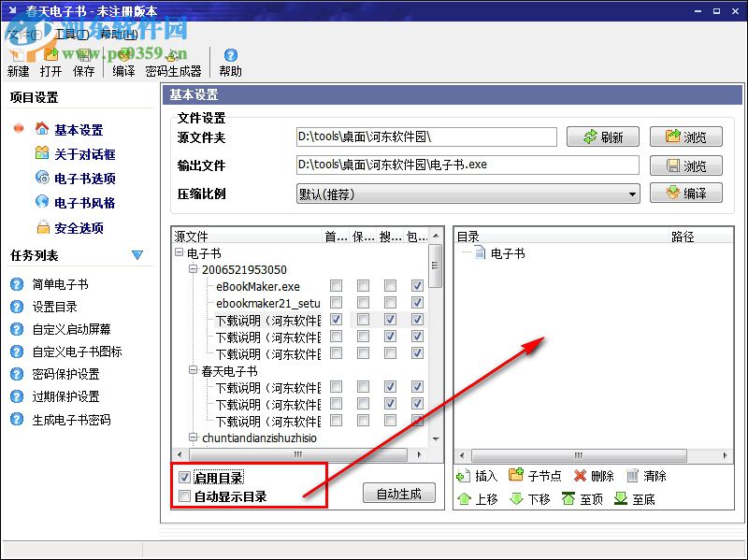Check 保护 checkbox for ebookmaker21_setu row

pos(363,302)
